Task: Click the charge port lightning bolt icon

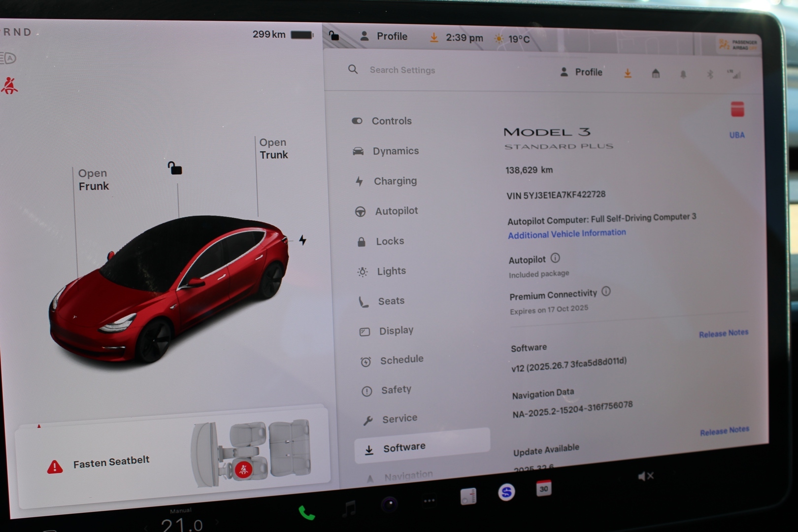Action: [x=302, y=240]
